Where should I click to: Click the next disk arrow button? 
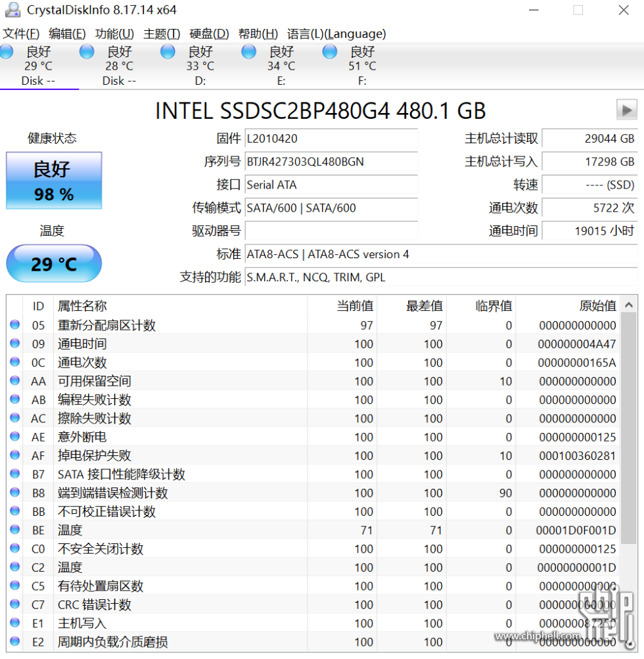point(626,110)
